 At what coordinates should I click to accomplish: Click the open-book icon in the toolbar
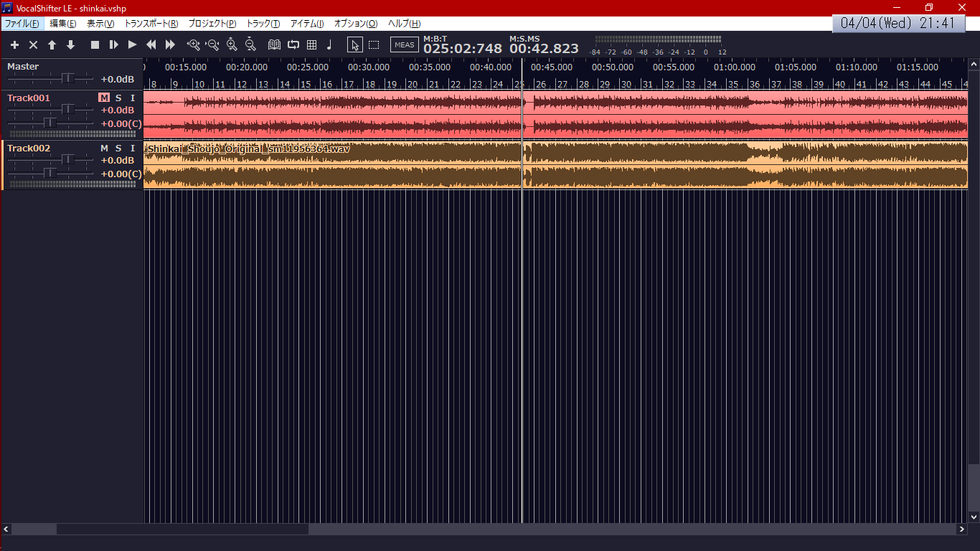click(x=274, y=44)
